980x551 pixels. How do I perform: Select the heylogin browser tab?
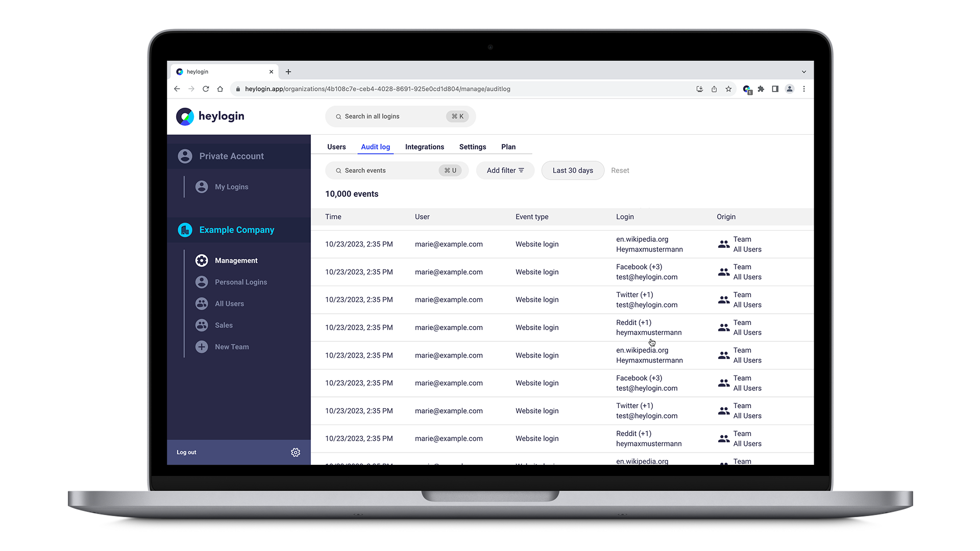coord(225,72)
